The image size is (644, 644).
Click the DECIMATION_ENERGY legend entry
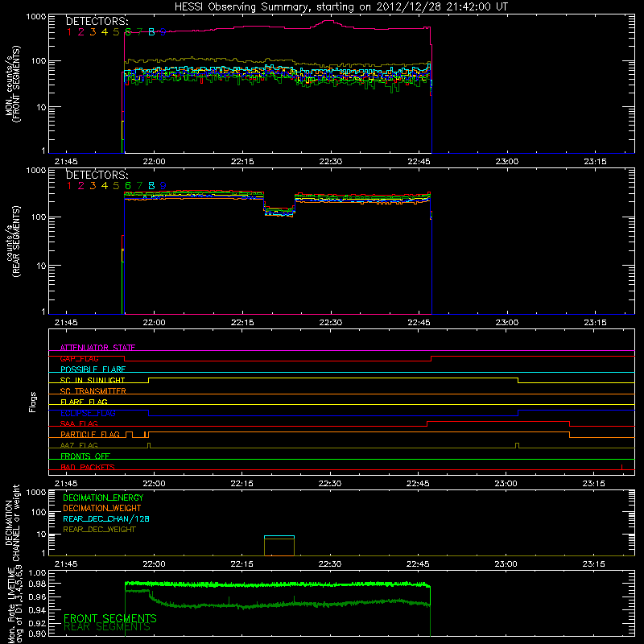point(103,497)
